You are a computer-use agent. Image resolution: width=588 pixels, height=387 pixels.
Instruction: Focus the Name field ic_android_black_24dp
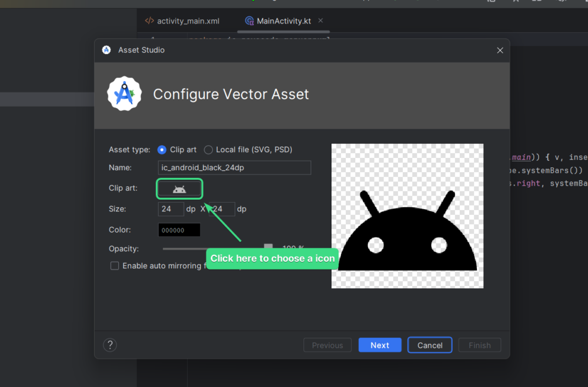[235, 167]
